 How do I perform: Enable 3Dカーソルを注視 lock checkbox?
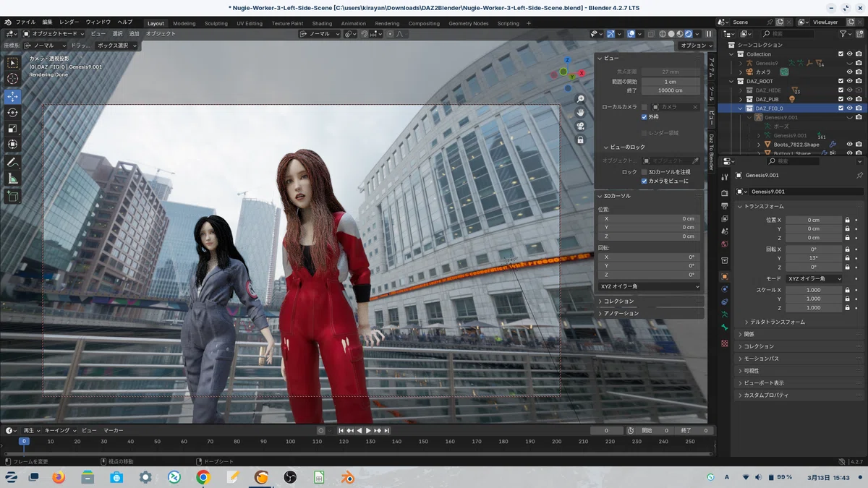pyautogui.click(x=644, y=172)
